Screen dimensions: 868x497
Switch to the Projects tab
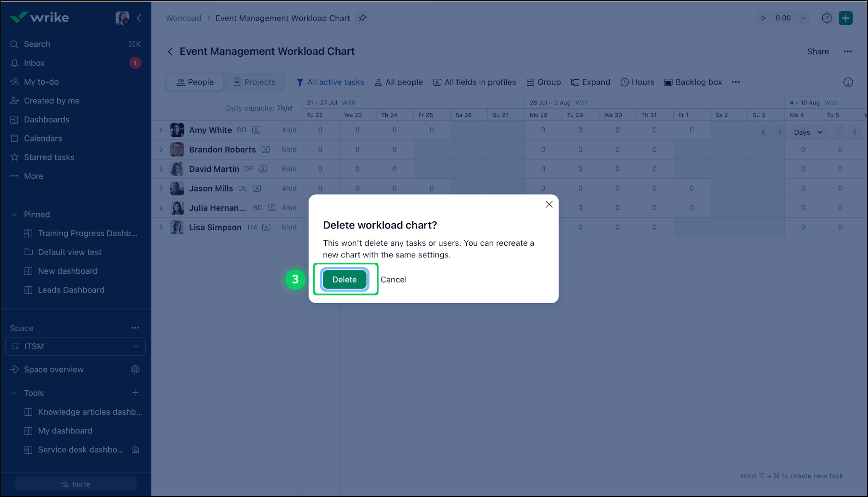pyautogui.click(x=255, y=82)
